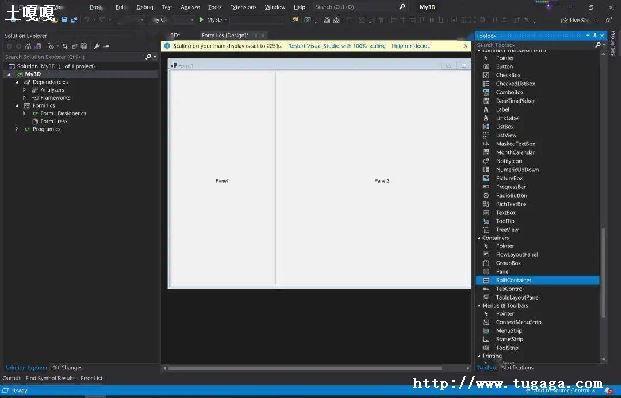Screen dimensions: 621x398
Task: Choose the GroupBox container in Toolbox
Action: coord(508,263)
